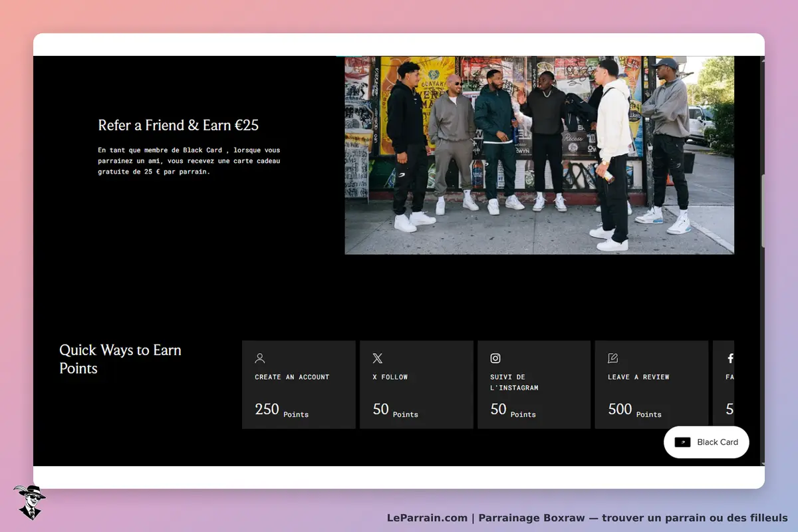Select the Create an Account 250 points card
The height and width of the screenshot is (532, 798).
[299, 385]
